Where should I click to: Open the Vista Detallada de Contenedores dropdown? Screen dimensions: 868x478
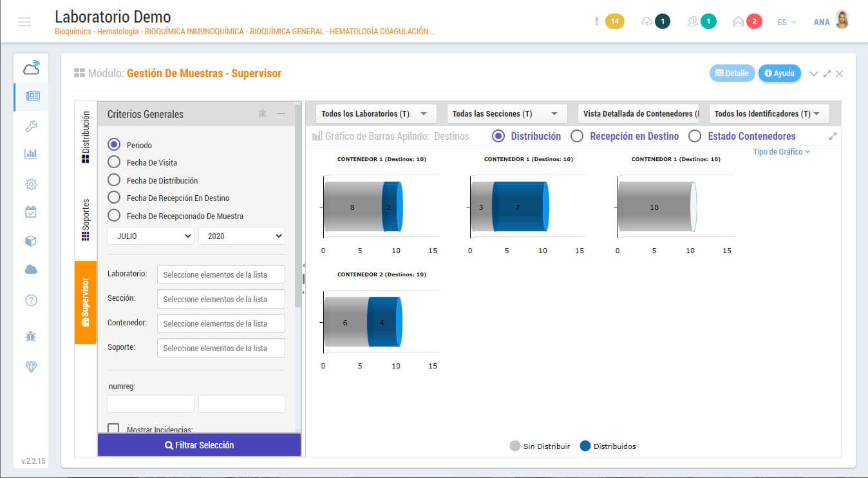(x=638, y=113)
